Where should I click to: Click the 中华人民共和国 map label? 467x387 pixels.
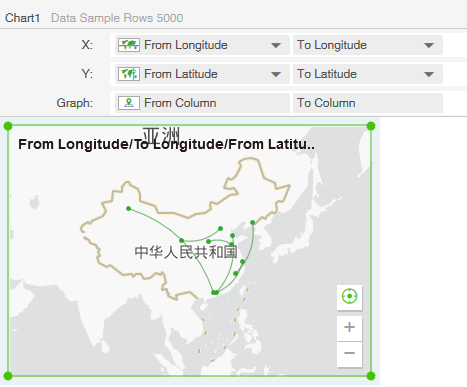pos(186,252)
